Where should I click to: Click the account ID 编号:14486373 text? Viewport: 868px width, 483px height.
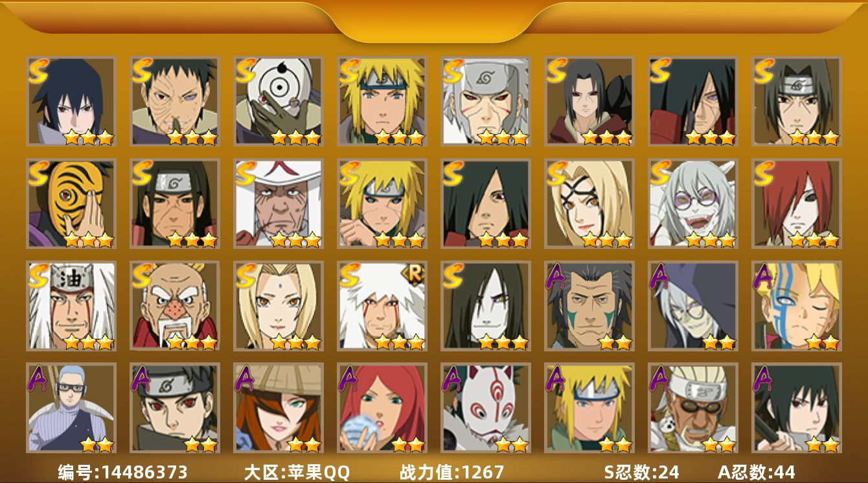point(122,472)
